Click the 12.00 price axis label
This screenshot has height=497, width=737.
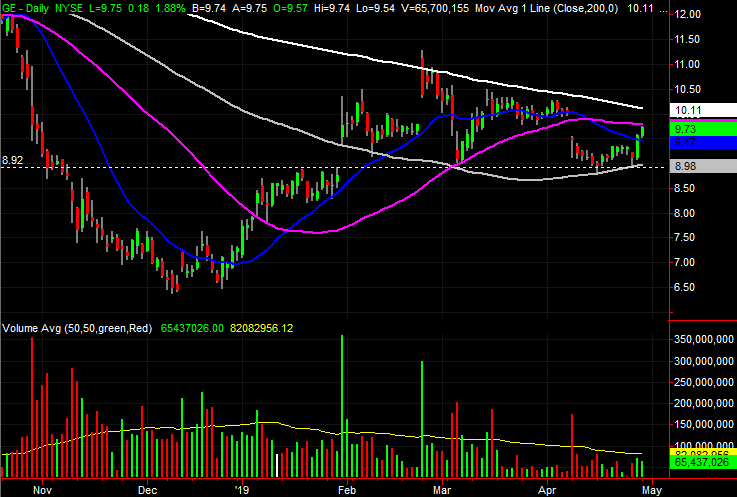687,15
